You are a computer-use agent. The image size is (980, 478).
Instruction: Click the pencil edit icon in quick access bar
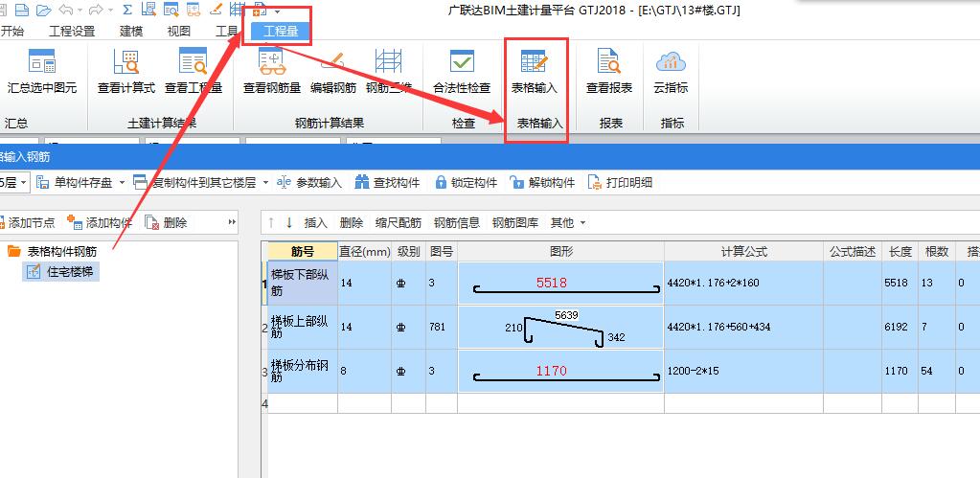(x=217, y=10)
